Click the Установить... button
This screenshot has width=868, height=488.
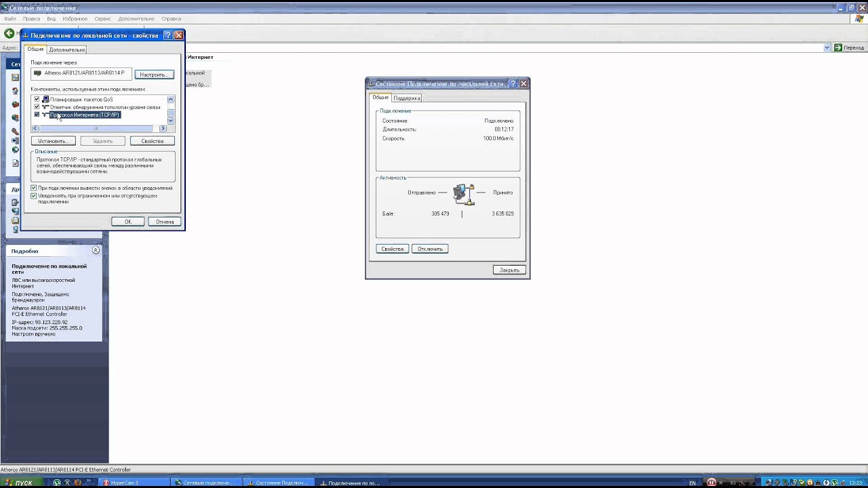point(52,141)
